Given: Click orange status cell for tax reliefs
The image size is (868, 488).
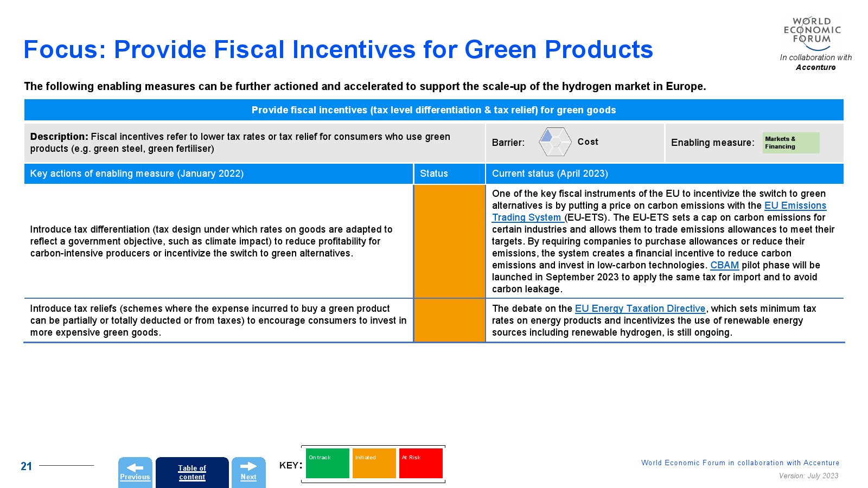Looking at the screenshot, I should [x=449, y=320].
